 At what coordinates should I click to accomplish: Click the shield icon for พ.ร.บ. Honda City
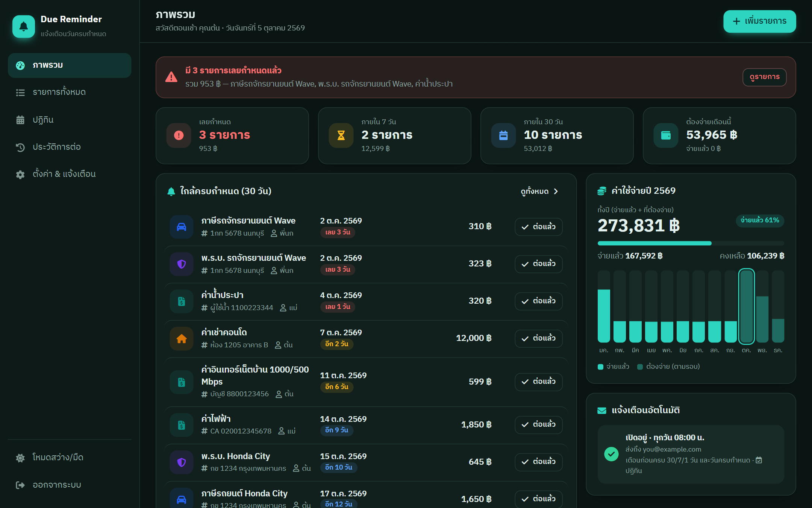click(x=182, y=462)
